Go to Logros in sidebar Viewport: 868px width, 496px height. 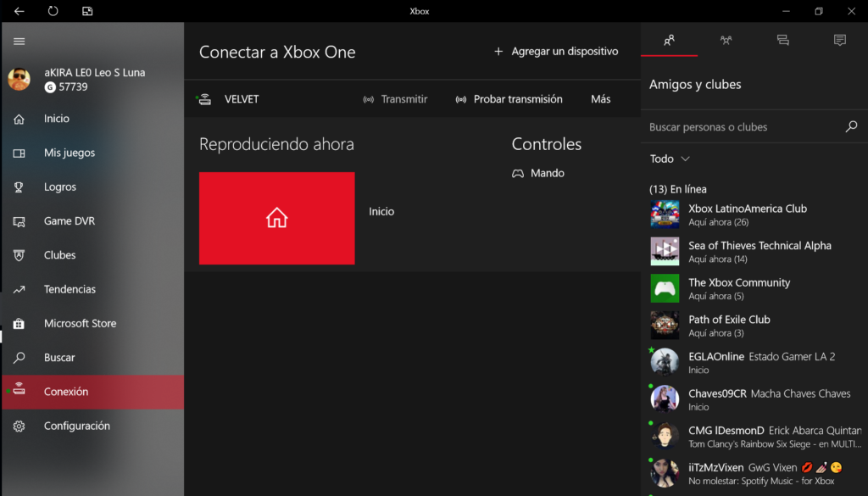(x=59, y=187)
